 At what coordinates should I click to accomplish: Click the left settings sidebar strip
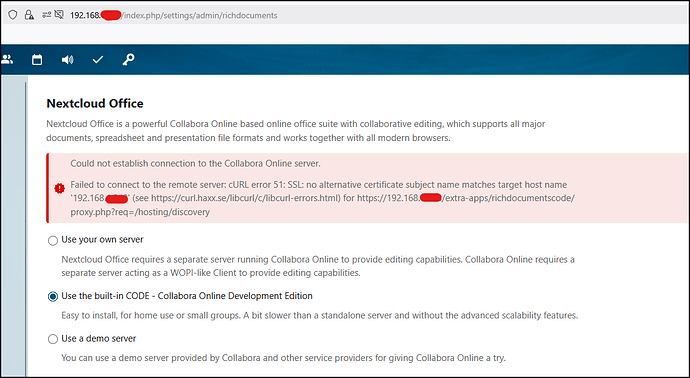[14, 226]
